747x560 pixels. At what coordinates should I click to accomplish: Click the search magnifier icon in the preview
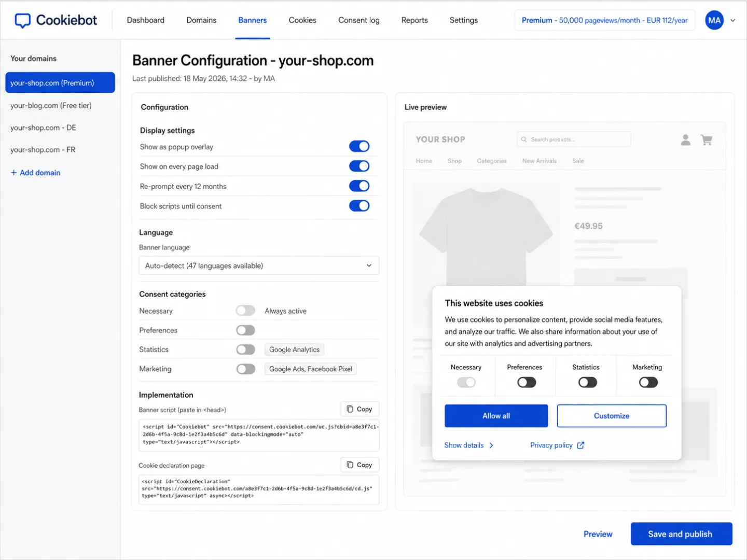click(x=524, y=139)
